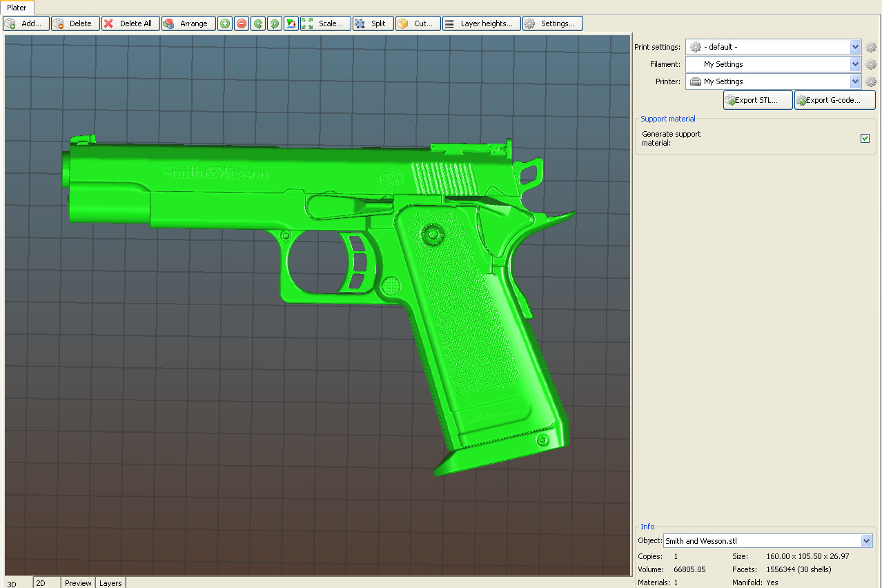Rotate the model 45° counter-clockwise
The width and height of the screenshot is (882, 588).
point(257,23)
